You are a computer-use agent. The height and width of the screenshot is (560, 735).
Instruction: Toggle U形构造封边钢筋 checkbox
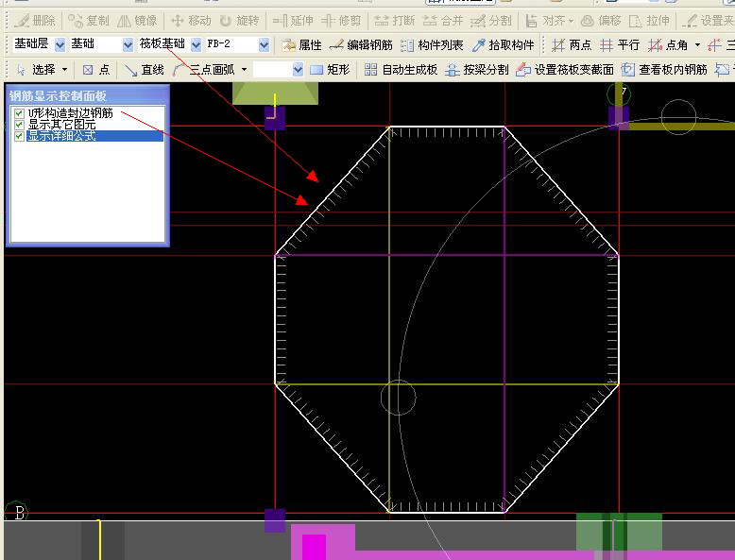[19, 113]
